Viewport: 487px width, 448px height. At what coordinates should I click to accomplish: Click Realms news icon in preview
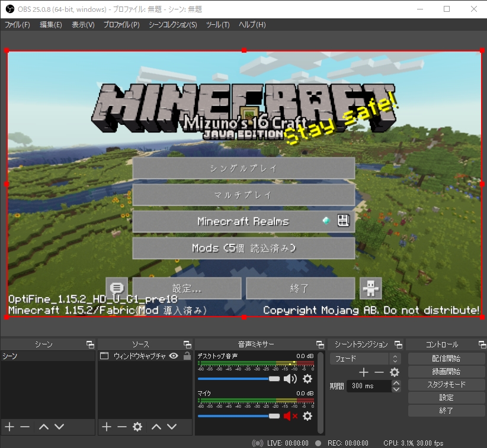344,221
